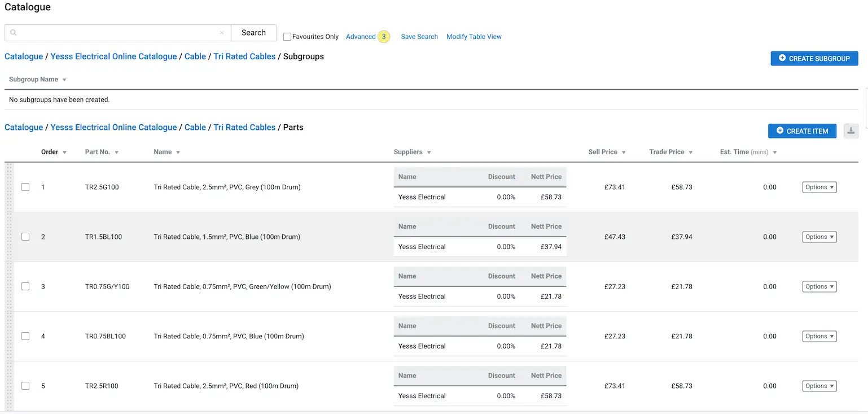
Task: Click the download icon beside Create Item
Action: [851, 131]
